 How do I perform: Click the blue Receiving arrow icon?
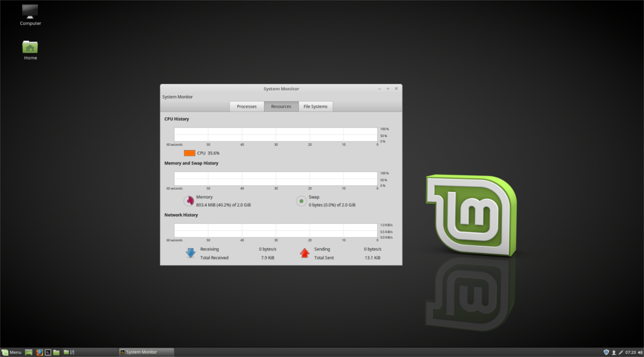[x=191, y=253]
